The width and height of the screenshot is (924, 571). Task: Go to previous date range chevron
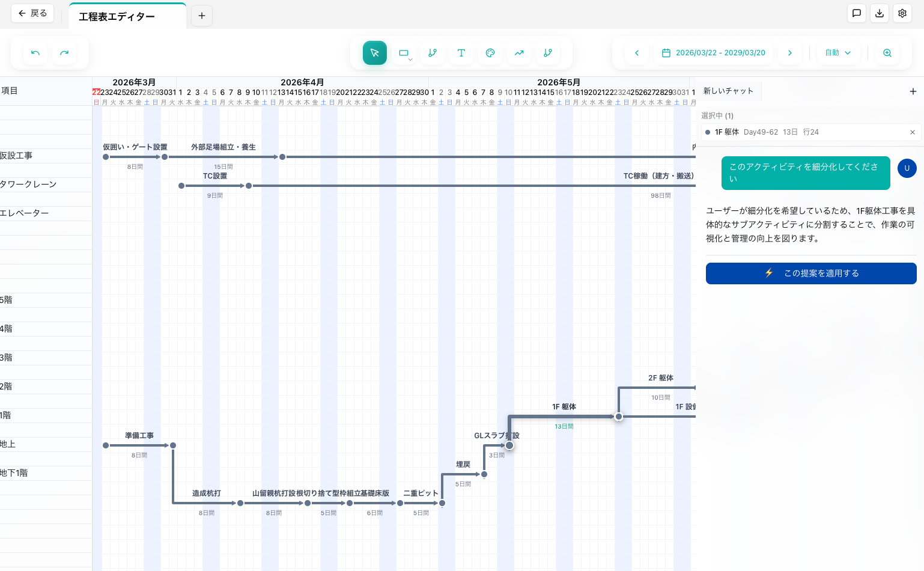tap(637, 53)
